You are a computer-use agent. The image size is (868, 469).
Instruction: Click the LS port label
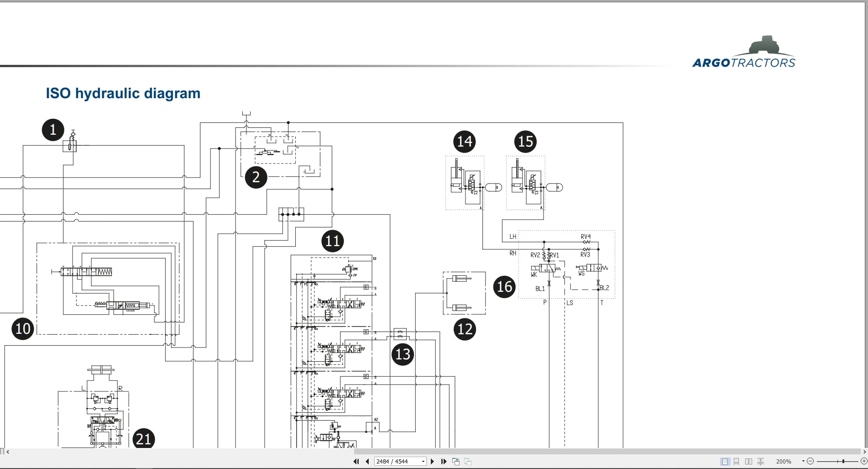(x=570, y=303)
